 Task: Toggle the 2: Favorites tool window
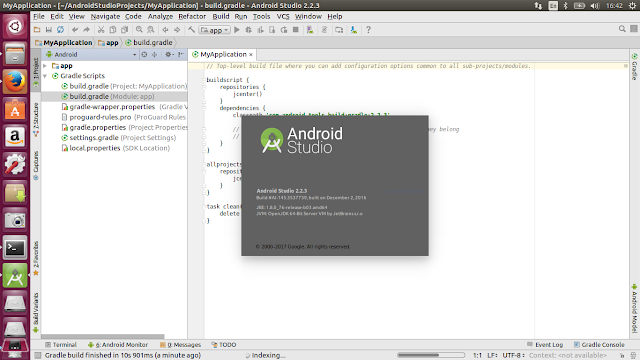coord(36,258)
